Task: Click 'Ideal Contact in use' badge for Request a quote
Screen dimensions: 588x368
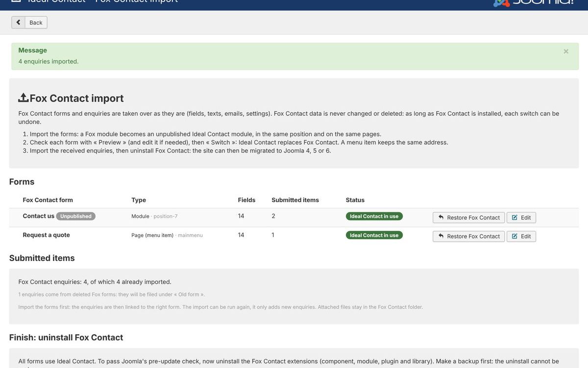Action: [374, 235]
